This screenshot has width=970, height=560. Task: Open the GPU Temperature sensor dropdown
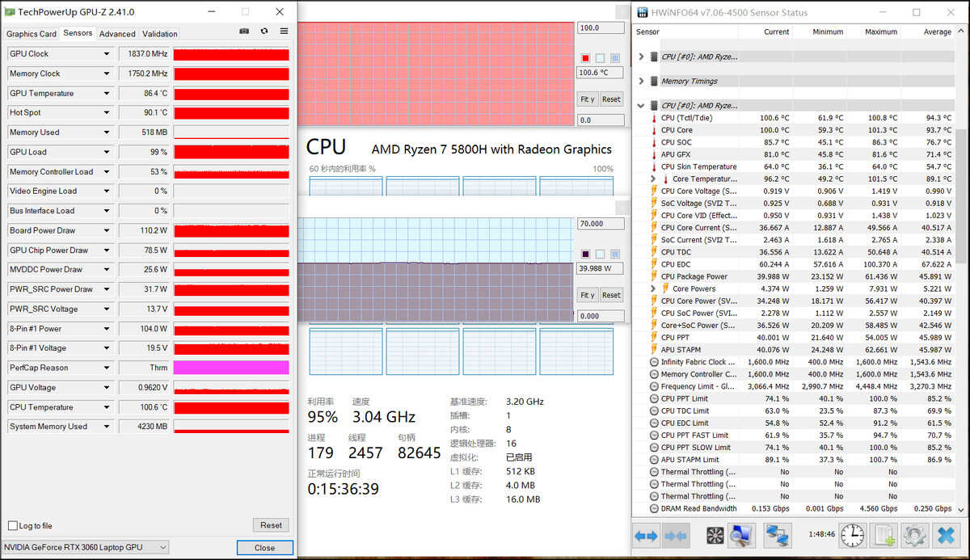(x=106, y=93)
